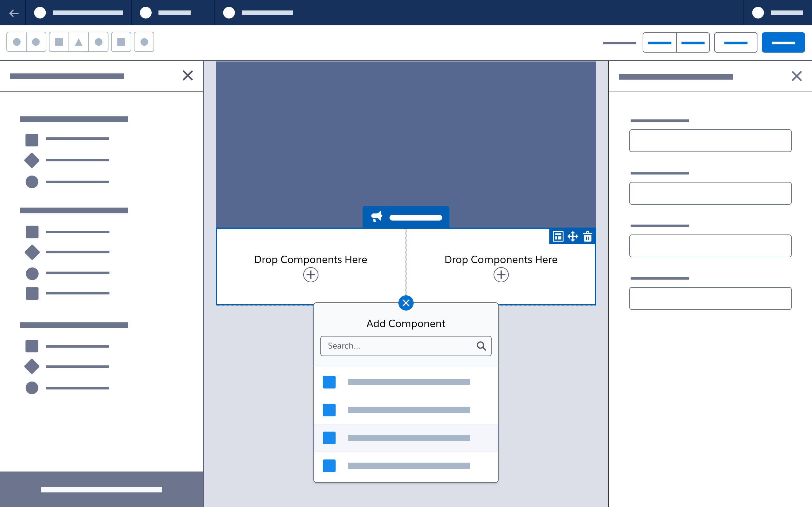Click the user avatar in the top right

tap(758, 13)
